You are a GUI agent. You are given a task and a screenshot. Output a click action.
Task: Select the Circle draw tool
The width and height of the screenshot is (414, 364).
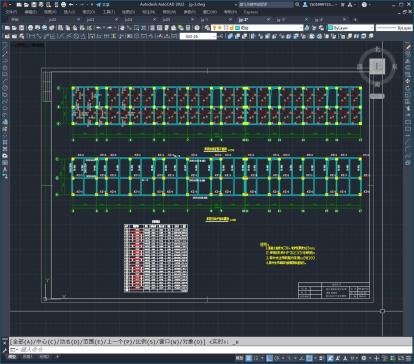click(x=5, y=88)
